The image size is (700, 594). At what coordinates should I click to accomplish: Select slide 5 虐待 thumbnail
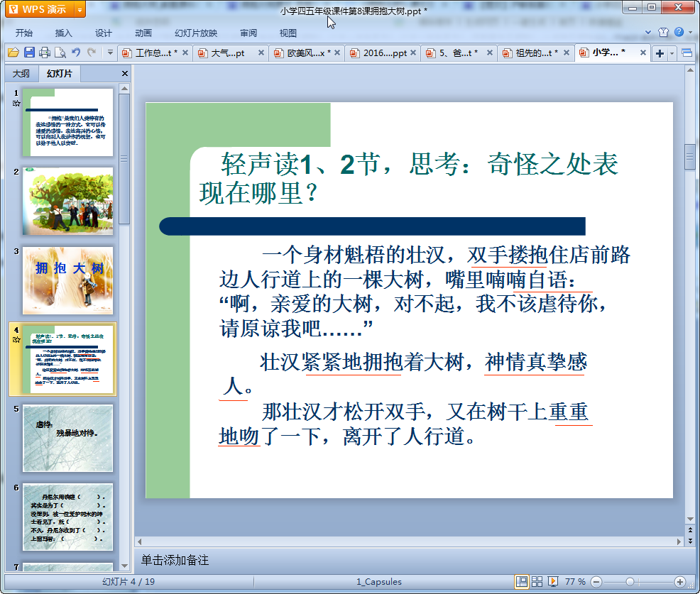click(68, 439)
